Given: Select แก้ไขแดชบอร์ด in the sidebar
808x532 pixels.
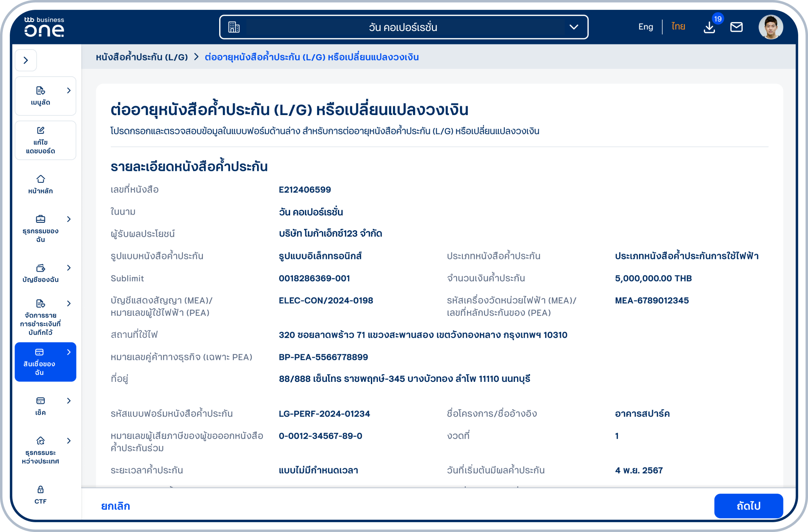Looking at the screenshot, I should point(45,140).
